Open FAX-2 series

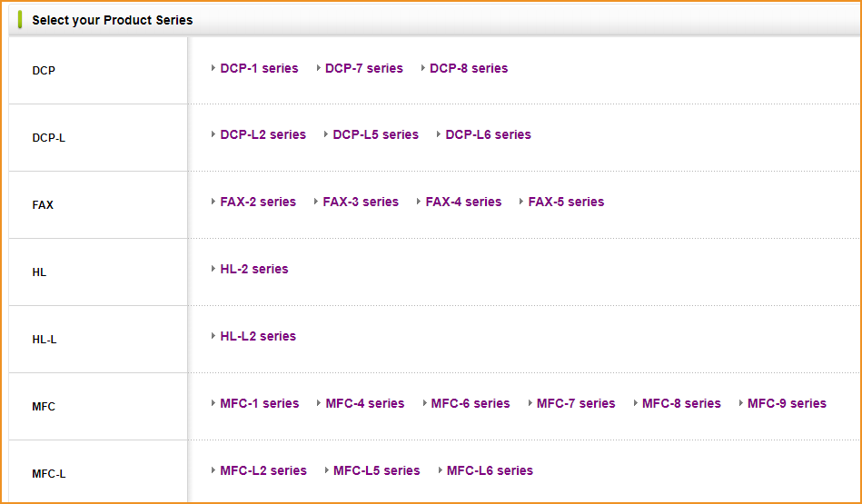[258, 202]
